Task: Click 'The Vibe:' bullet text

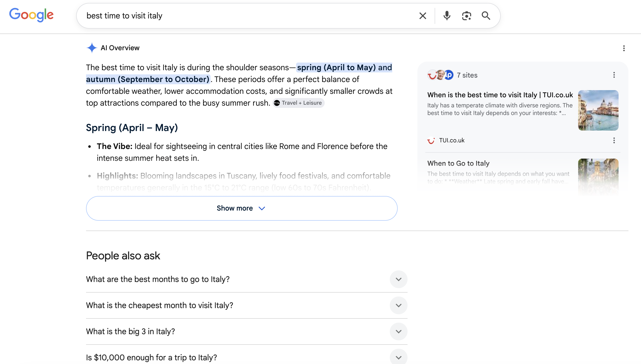Action: tap(114, 146)
